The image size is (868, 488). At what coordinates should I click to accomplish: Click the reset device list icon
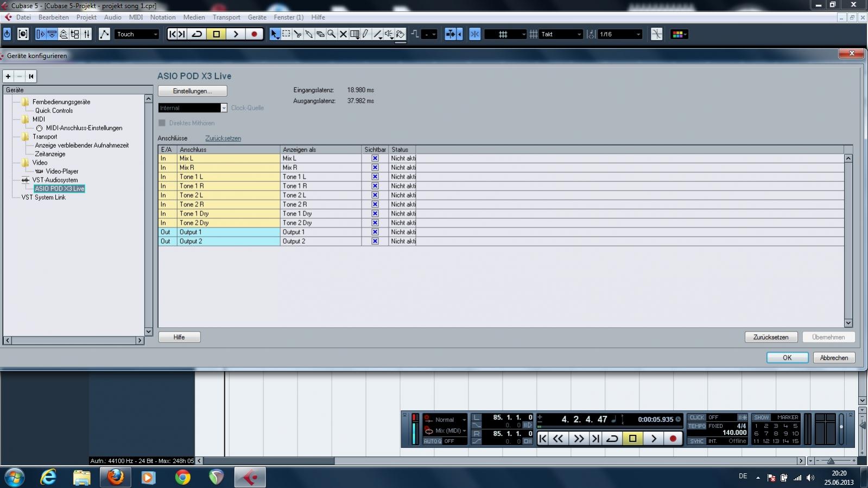click(31, 77)
